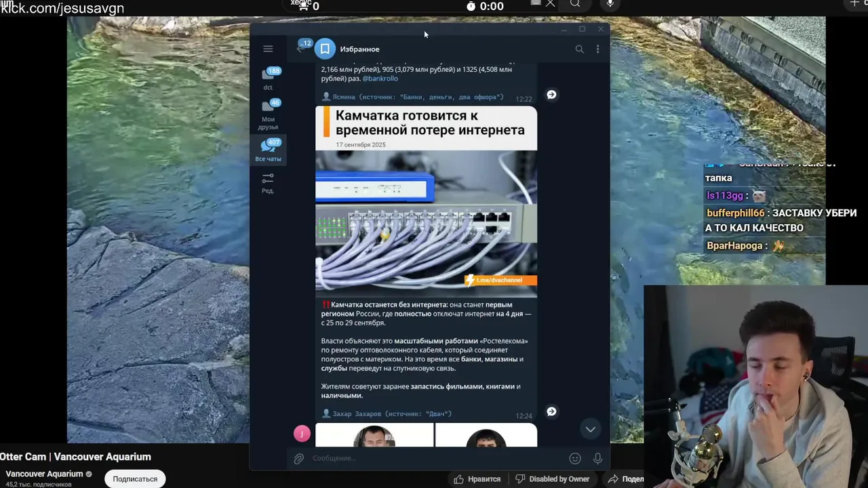Open the left photo in album message
The image size is (868, 488).
tap(374, 435)
